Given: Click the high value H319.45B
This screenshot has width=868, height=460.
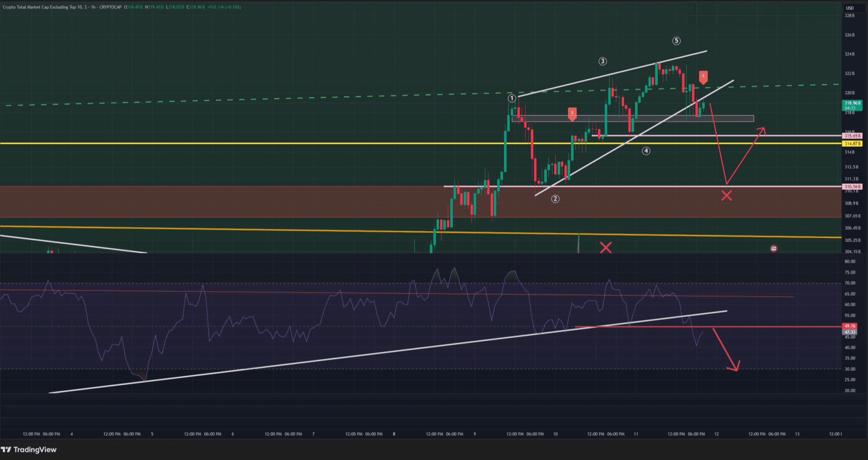Looking at the screenshot, I should point(154,7).
